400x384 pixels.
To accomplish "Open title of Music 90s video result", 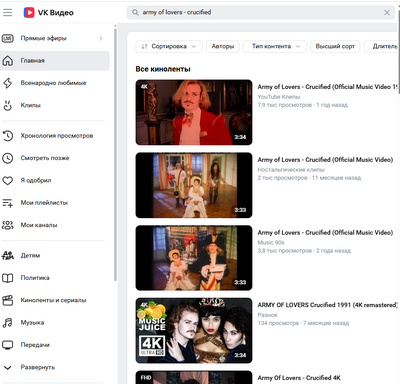I will pos(325,232).
